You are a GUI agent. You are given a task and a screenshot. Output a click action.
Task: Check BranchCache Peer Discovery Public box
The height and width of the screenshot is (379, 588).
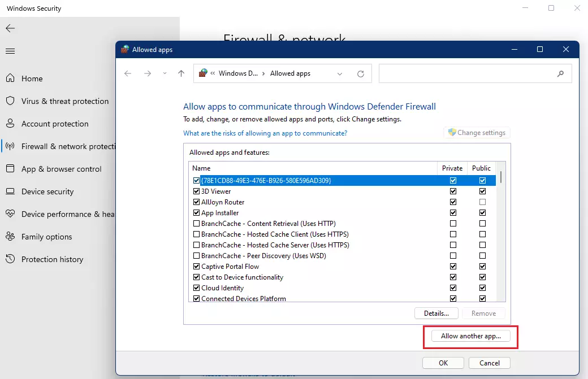(x=482, y=256)
